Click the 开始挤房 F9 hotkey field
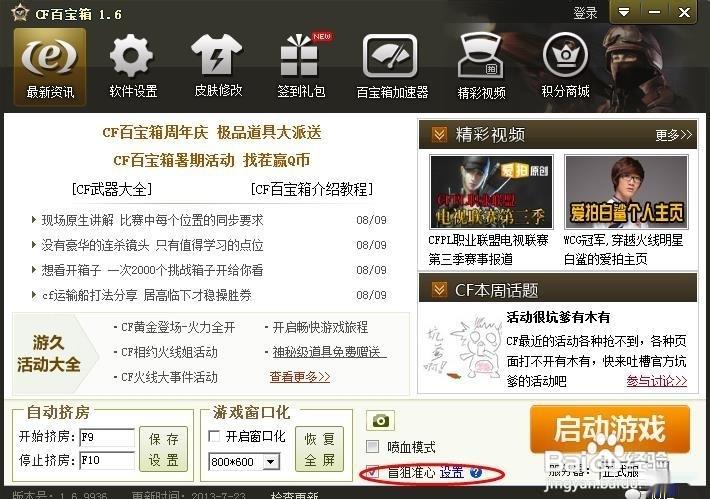Image resolution: width=710 pixels, height=499 pixels. (107, 437)
